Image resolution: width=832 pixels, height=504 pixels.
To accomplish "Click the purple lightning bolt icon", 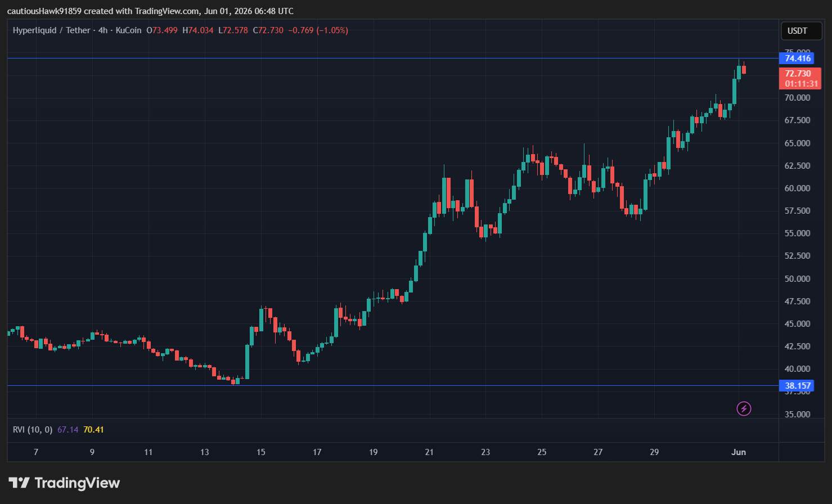I will [x=744, y=408].
